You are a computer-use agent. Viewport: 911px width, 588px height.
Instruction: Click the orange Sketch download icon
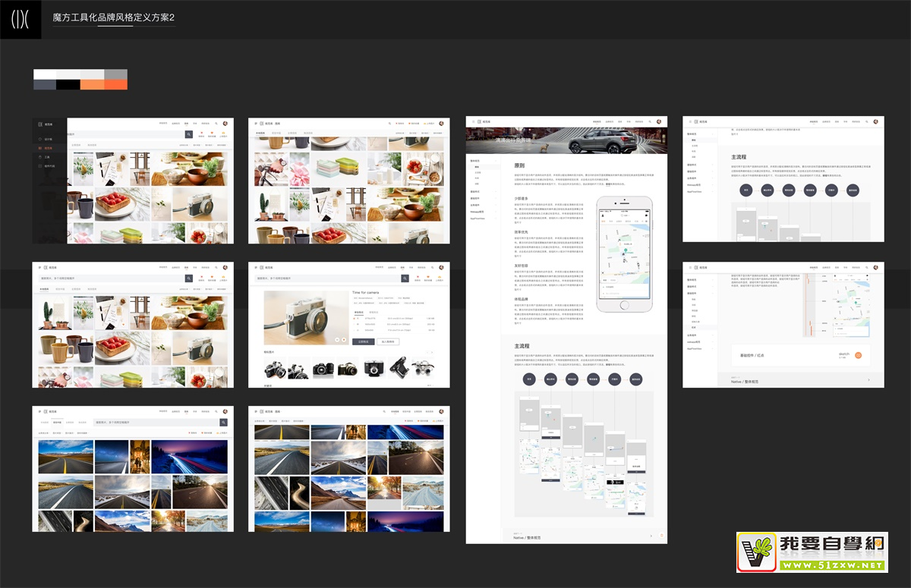pyautogui.click(x=859, y=354)
